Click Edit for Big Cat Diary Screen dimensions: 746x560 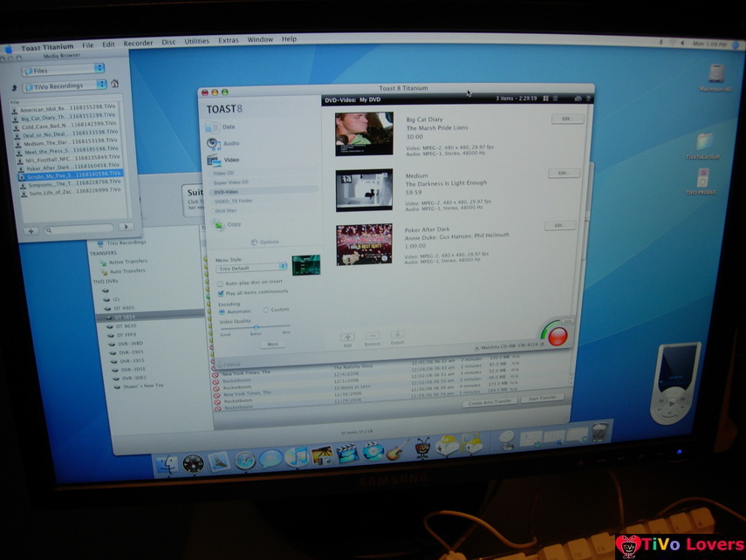[x=565, y=119]
